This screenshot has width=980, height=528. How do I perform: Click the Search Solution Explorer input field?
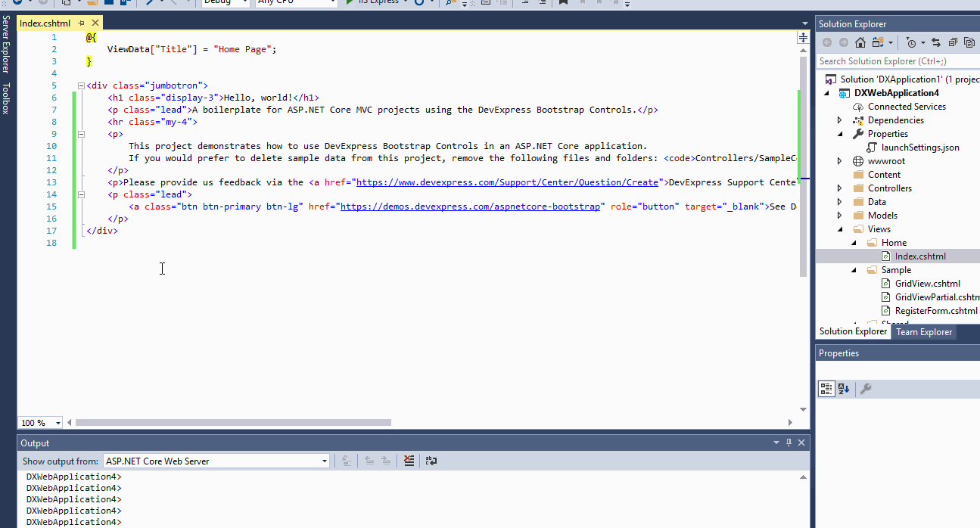tap(893, 61)
